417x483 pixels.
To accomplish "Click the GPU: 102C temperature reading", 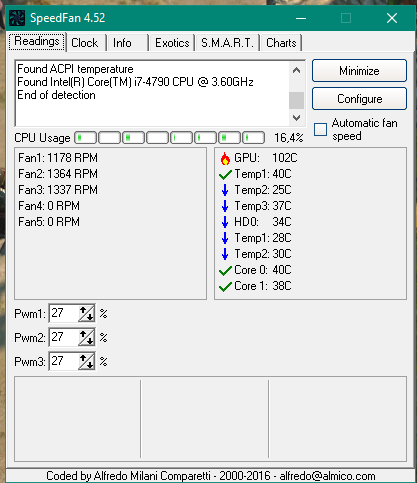I will 266,158.
